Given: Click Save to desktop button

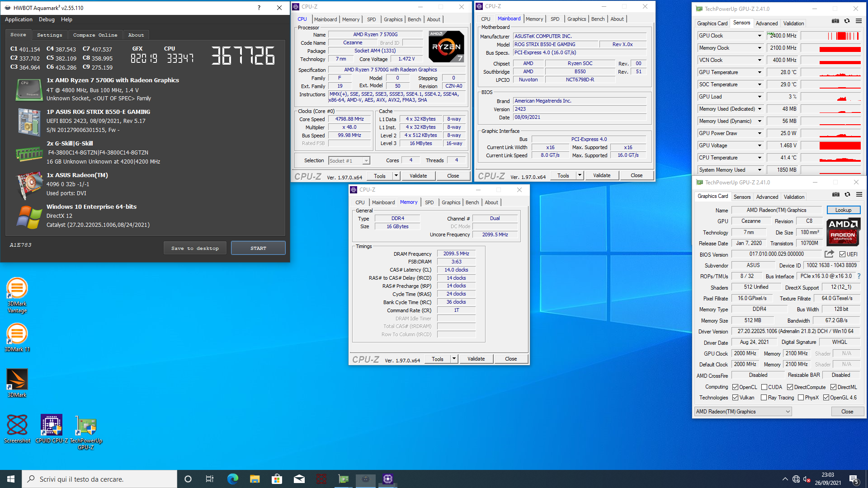Looking at the screenshot, I should (x=195, y=248).
